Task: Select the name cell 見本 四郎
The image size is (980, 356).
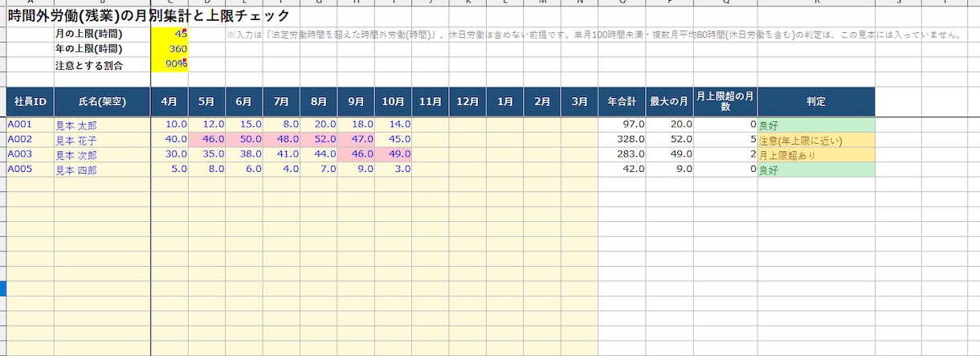Action: click(x=102, y=170)
